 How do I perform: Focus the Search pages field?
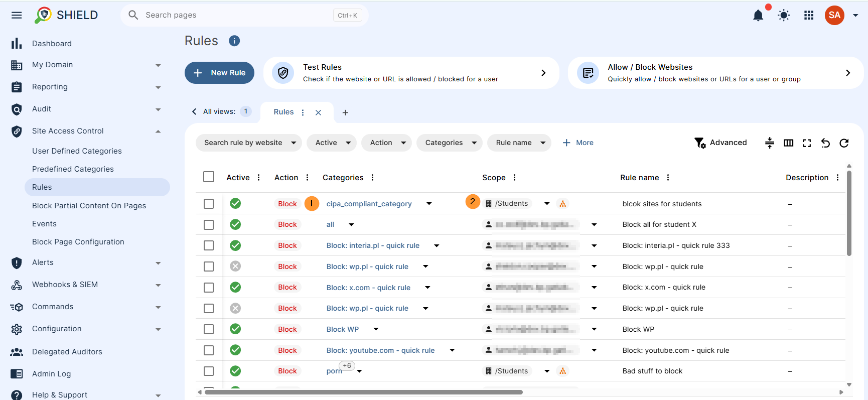(244, 16)
